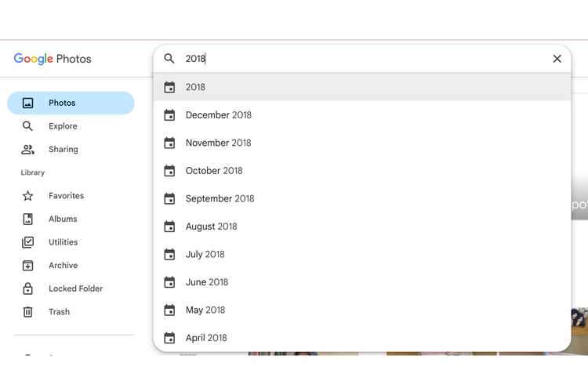Click calendar icon next to June 2018
The image size is (588, 392).
(x=169, y=282)
